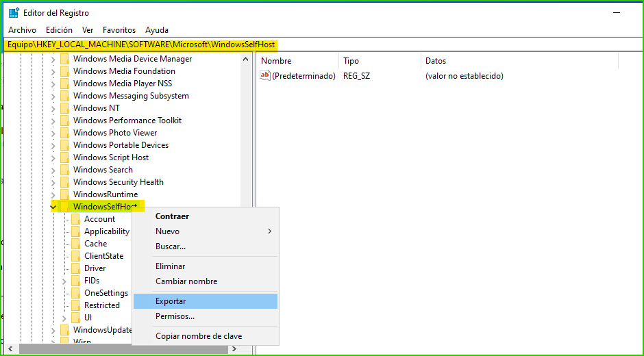Click the tree scroll up arrow
The image size is (644, 356).
[245, 59]
